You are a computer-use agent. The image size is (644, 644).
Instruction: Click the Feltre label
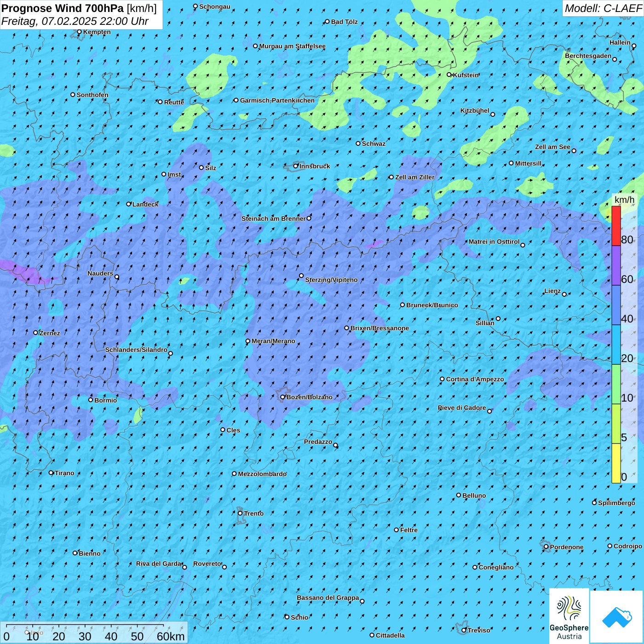click(x=409, y=530)
